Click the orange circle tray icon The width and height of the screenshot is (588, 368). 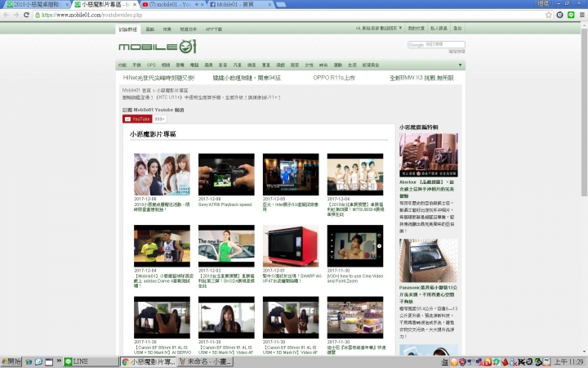[454, 362]
